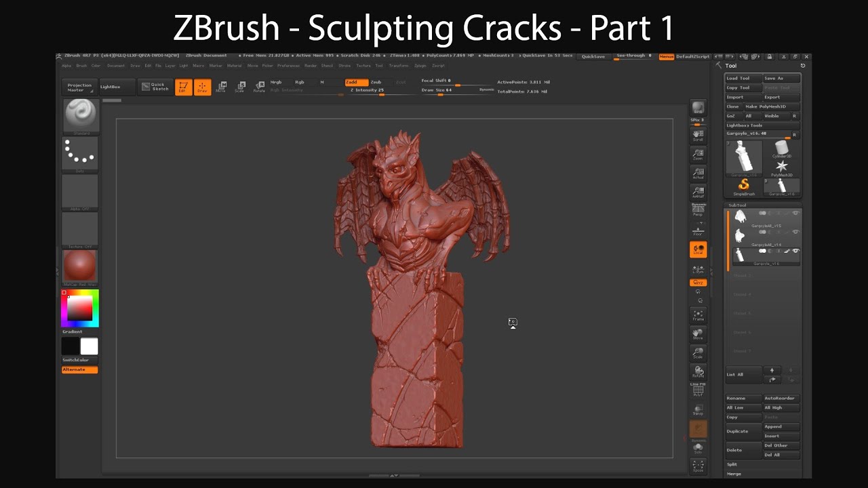This screenshot has height=488, width=868.
Task: Open the Render menu
Action: (311, 66)
